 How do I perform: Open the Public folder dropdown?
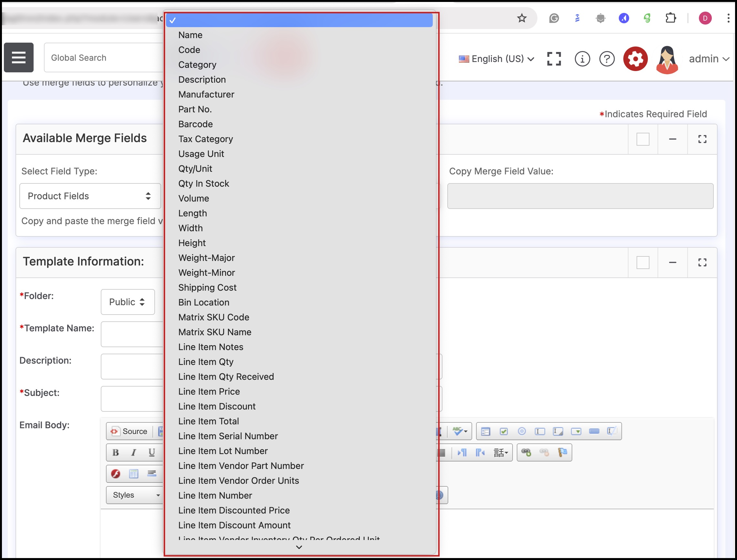pos(128,302)
